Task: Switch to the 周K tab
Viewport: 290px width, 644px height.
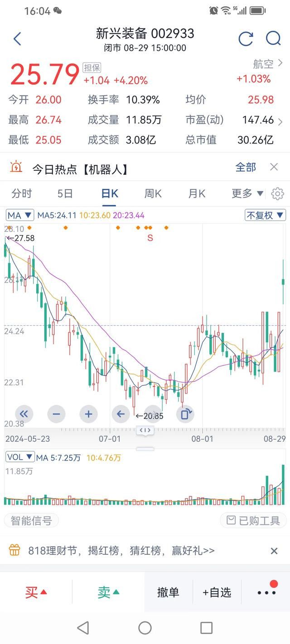Action: point(153,194)
